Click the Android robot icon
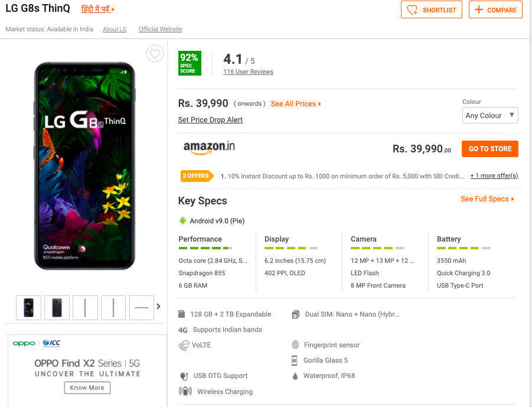This screenshot has height=407, width=532. [x=182, y=221]
